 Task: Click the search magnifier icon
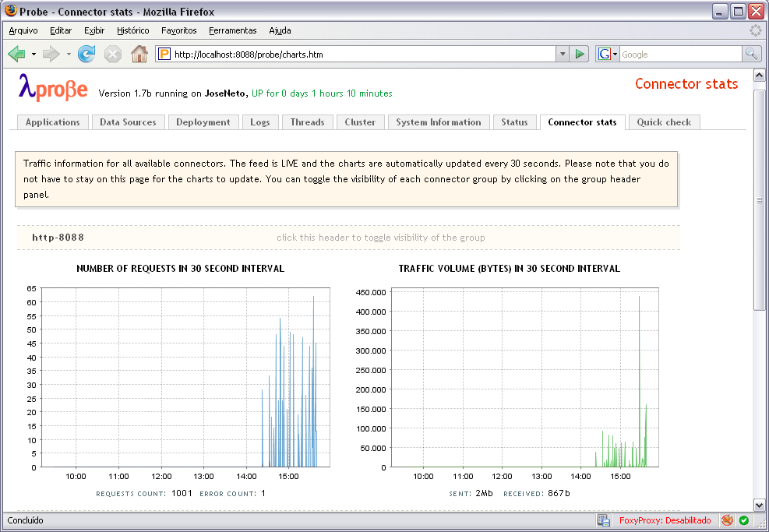(751, 54)
